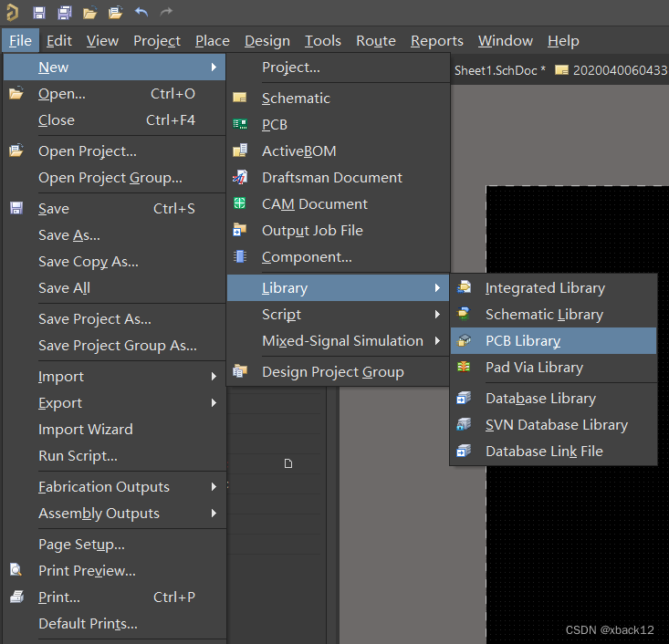The height and width of the screenshot is (644, 669).
Task: Choose Save Project As... entry
Action: [x=114, y=319]
